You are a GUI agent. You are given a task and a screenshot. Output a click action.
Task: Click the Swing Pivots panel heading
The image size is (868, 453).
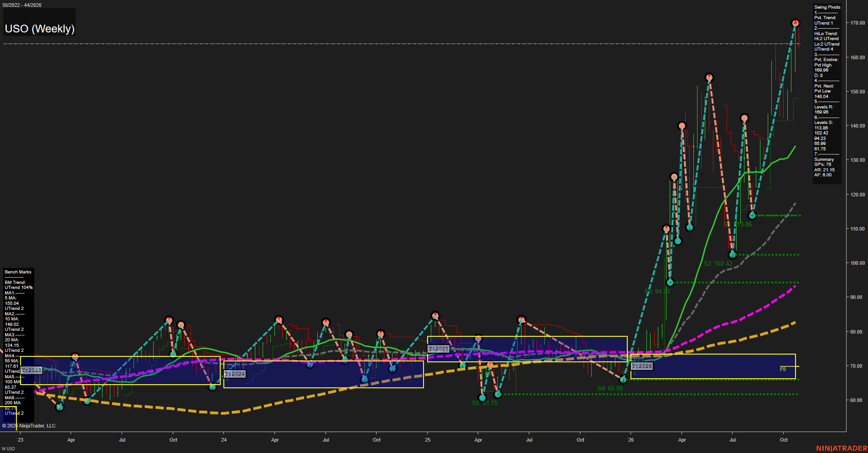point(827,7)
